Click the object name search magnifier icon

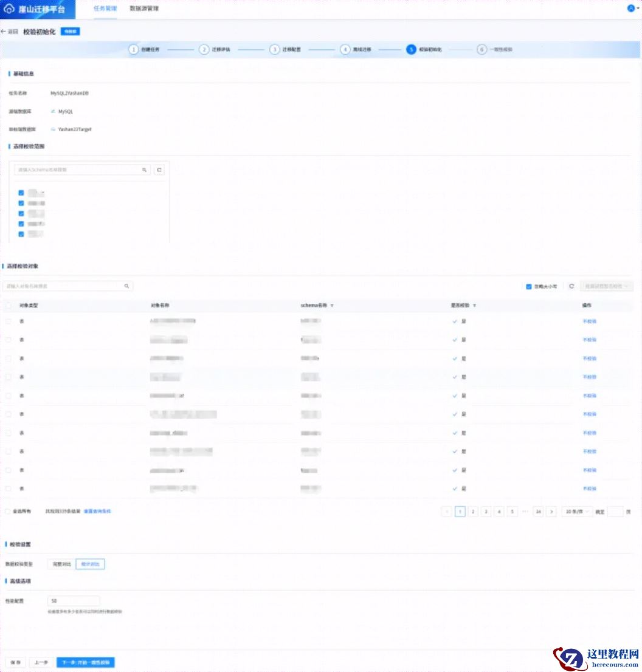tap(126, 286)
